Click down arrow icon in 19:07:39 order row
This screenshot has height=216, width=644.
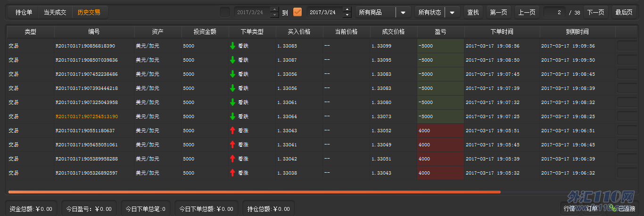pyautogui.click(x=232, y=88)
